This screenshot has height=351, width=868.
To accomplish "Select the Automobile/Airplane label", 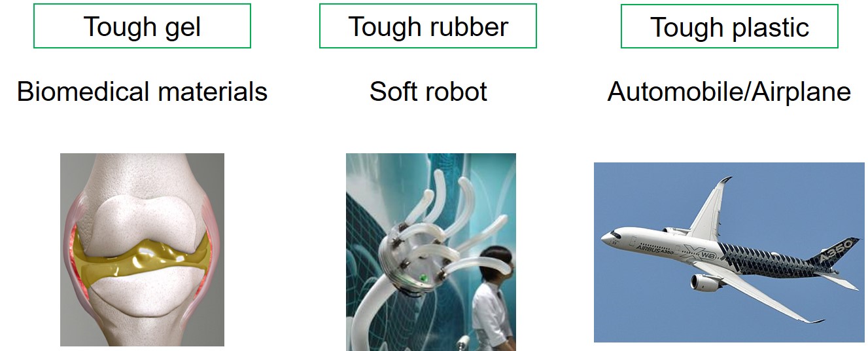I will pos(729,91).
